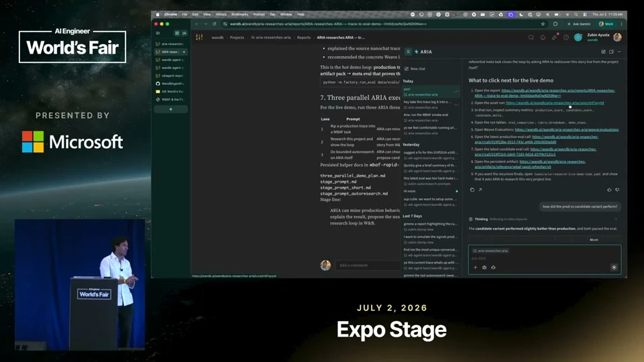This screenshot has width=644, height=362.
Task: Open options dots on 'yoo!' chat
Action: (x=456, y=92)
